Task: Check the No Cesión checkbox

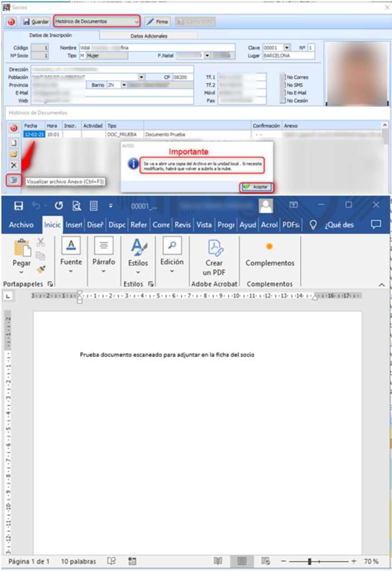Action: point(284,101)
